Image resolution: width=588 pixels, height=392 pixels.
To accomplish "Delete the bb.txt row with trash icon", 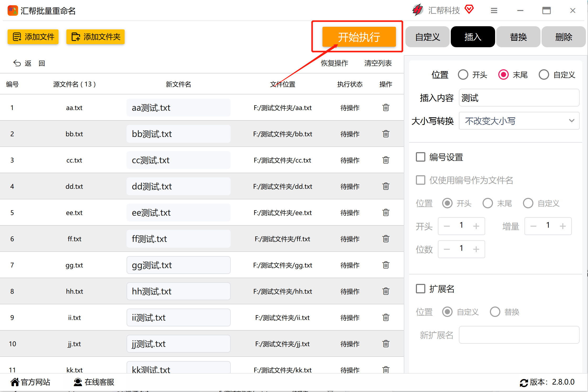I will pyautogui.click(x=386, y=134).
